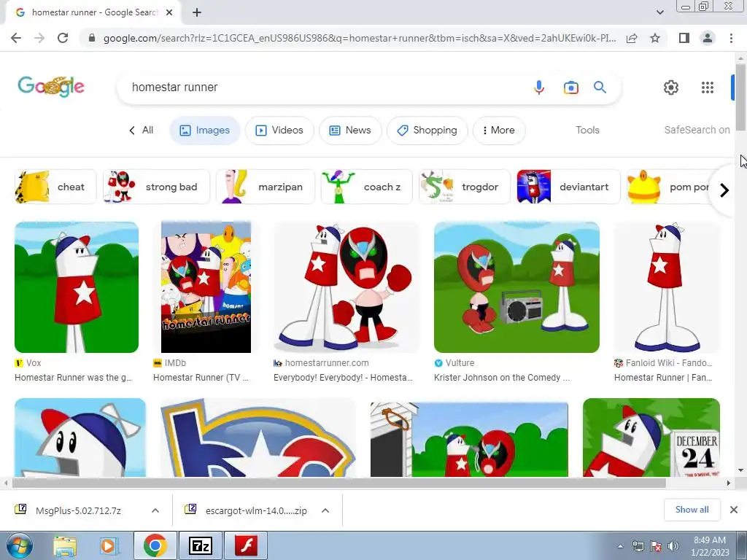747x560 pixels.
Task: Open the tab search dropdown arrow
Action: click(x=659, y=12)
